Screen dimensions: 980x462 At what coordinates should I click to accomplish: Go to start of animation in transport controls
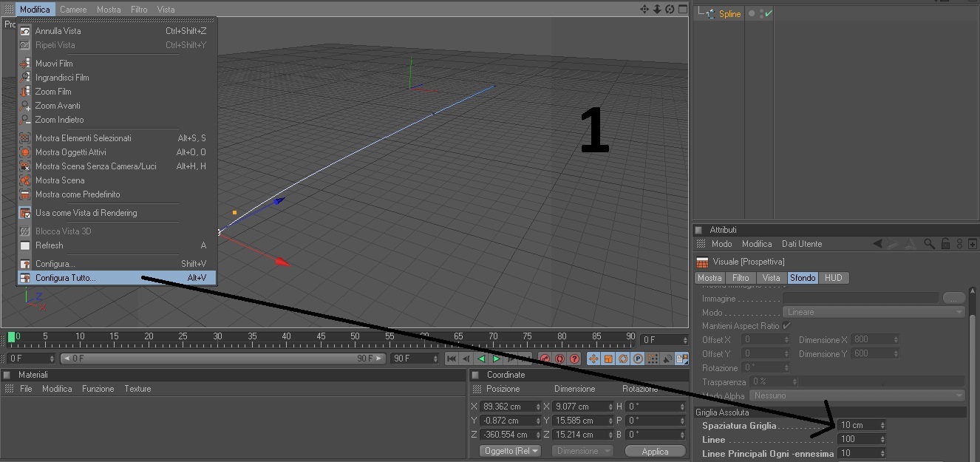click(452, 359)
